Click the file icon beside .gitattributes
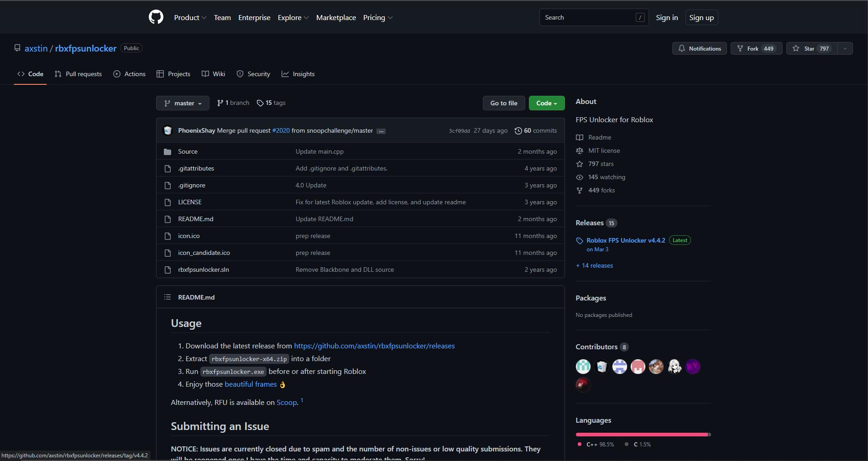This screenshot has height=461, width=868. (167, 168)
